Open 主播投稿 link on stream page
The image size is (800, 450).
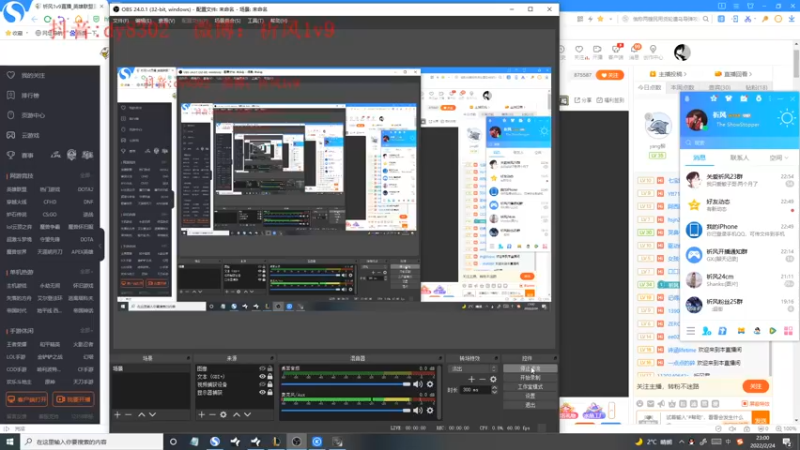669,74
